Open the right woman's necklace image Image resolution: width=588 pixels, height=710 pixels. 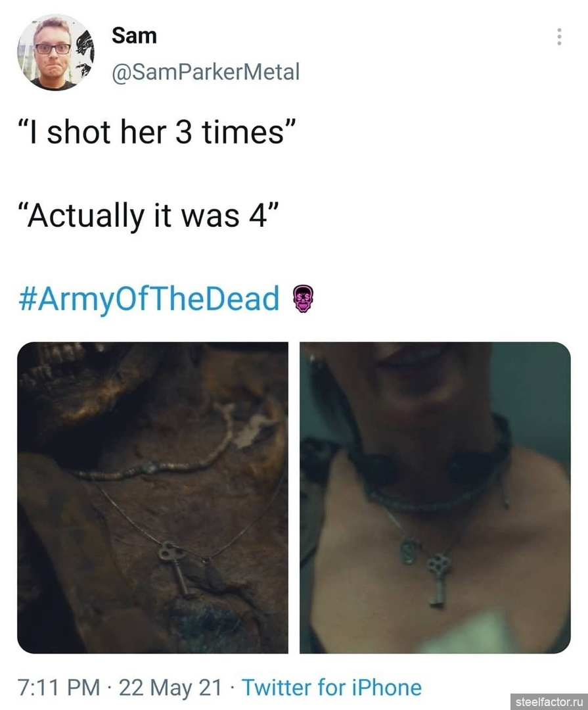tap(435, 497)
